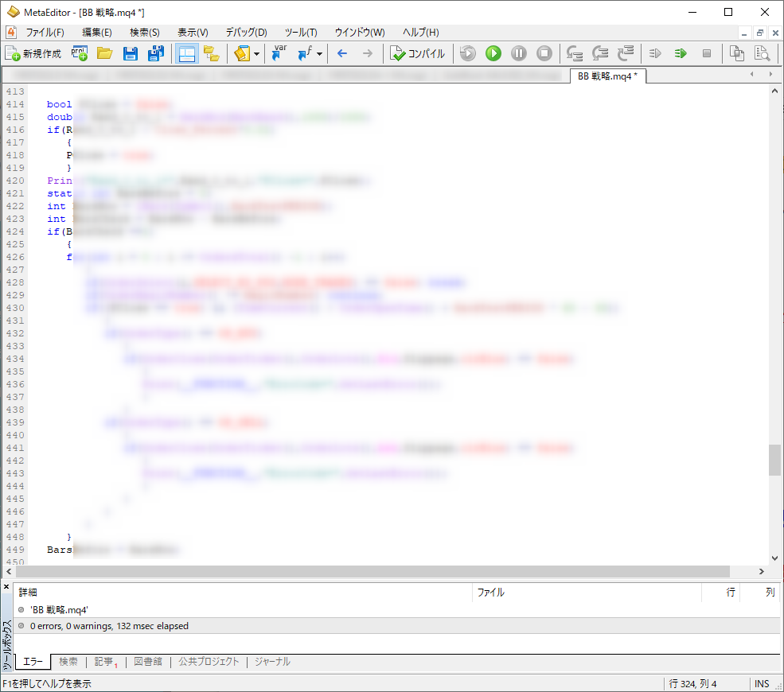Image resolution: width=784 pixels, height=692 pixels.
Task: Stop debugging with the stop icon
Action: coord(544,53)
